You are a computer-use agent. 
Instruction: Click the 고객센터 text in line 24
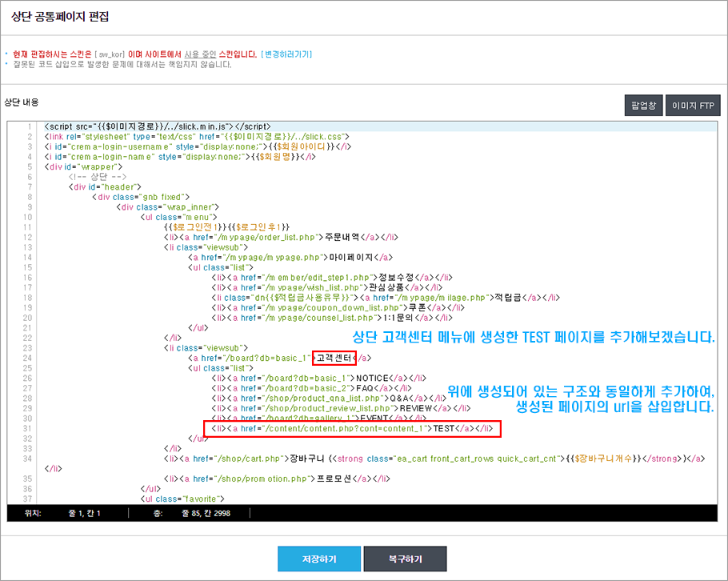click(x=334, y=358)
